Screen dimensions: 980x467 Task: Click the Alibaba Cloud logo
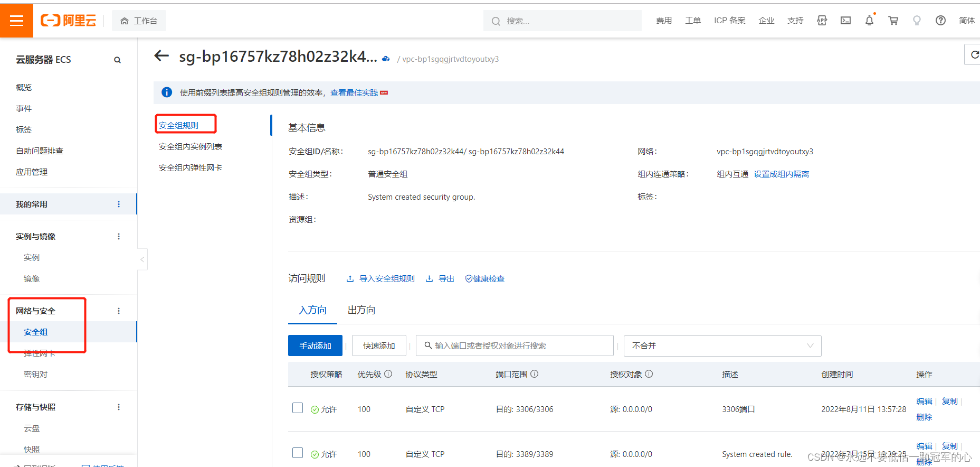pos(69,21)
